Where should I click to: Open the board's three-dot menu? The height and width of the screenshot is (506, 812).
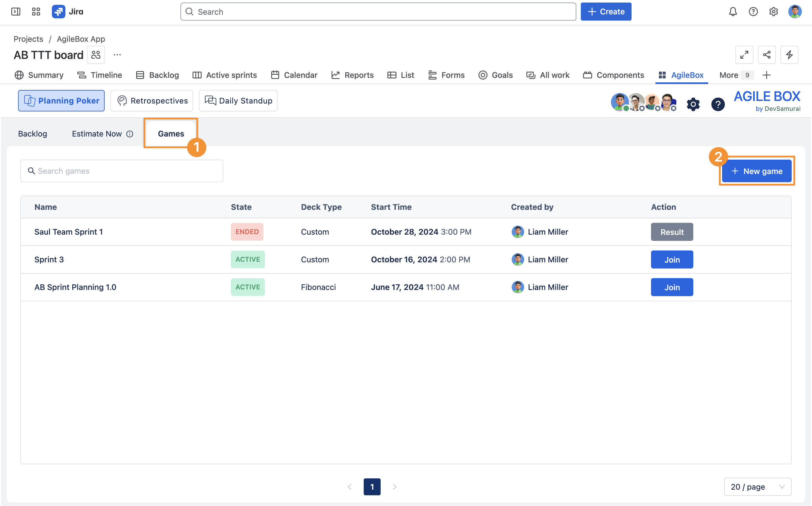click(117, 55)
